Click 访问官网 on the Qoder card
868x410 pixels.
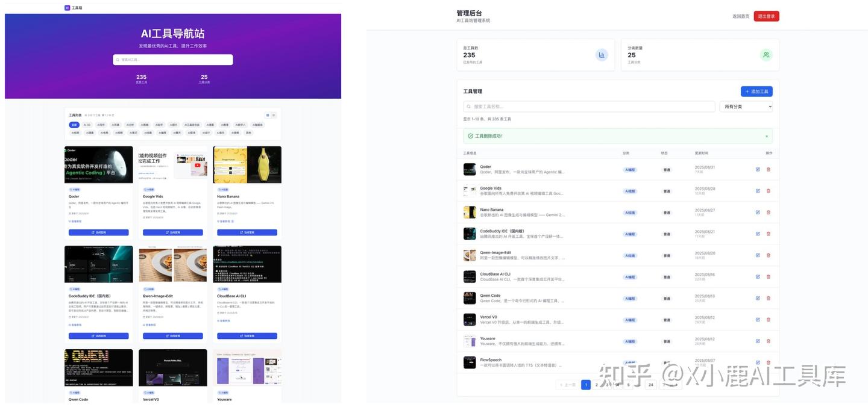(98, 232)
